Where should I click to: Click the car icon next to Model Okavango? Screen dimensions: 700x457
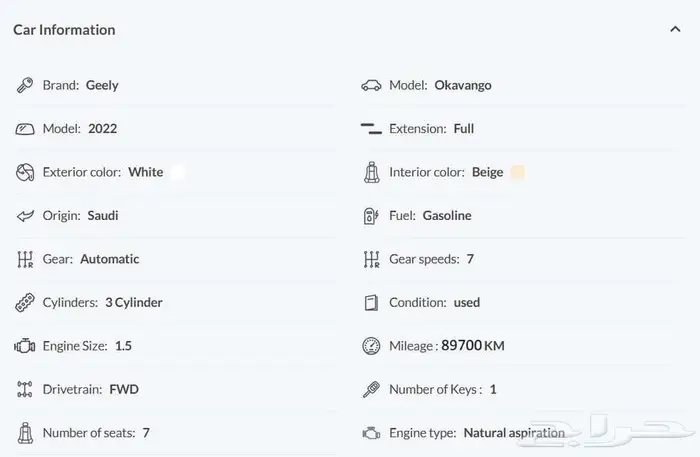coord(371,85)
